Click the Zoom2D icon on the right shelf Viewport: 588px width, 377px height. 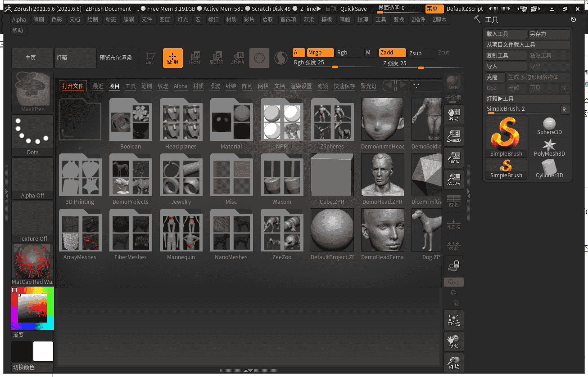click(x=453, y=136)
